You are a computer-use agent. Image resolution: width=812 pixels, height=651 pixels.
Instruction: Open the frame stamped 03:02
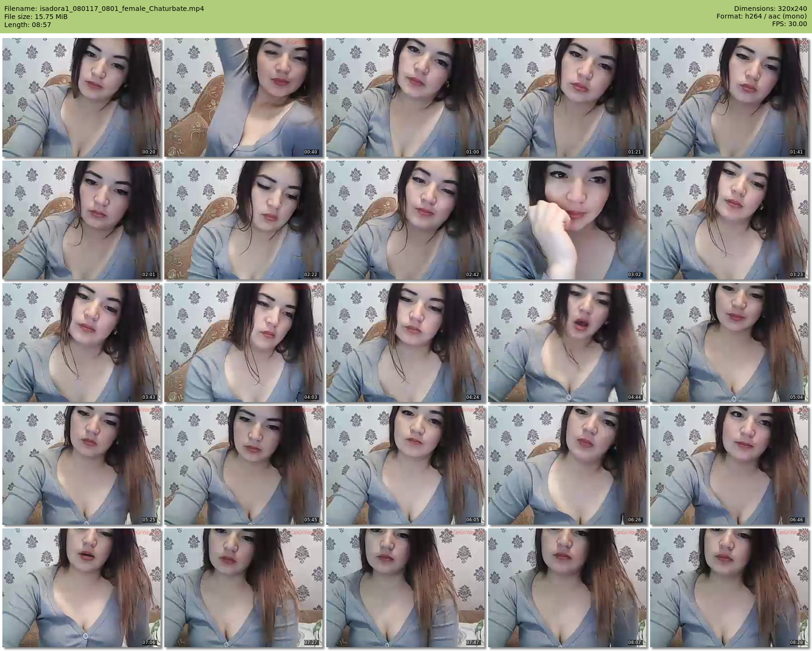[x=567, y=220]
